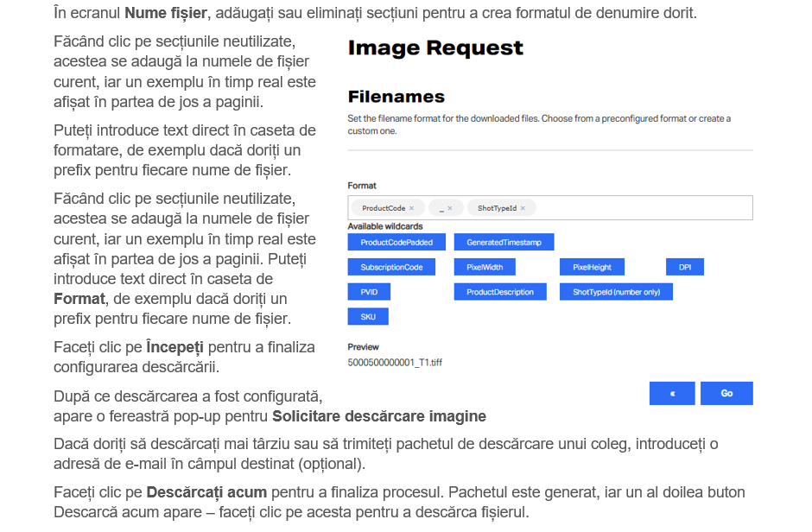Remove the underscore separator tag
The width and height of the screenshot is (812, 532).
[450, 208]
